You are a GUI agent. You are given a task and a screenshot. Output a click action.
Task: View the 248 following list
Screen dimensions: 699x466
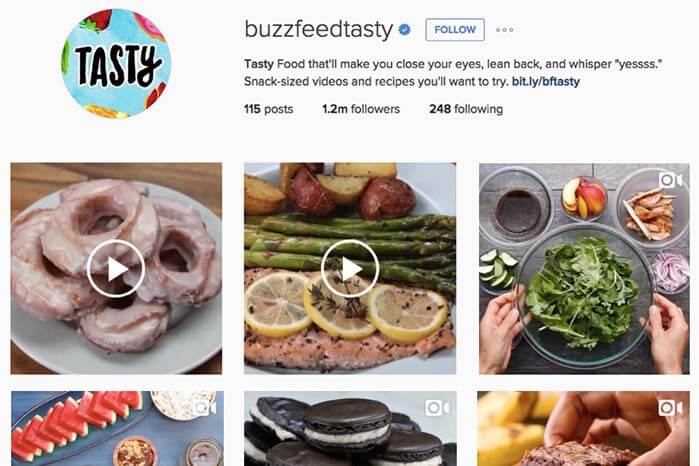click(x=466, y=109)
